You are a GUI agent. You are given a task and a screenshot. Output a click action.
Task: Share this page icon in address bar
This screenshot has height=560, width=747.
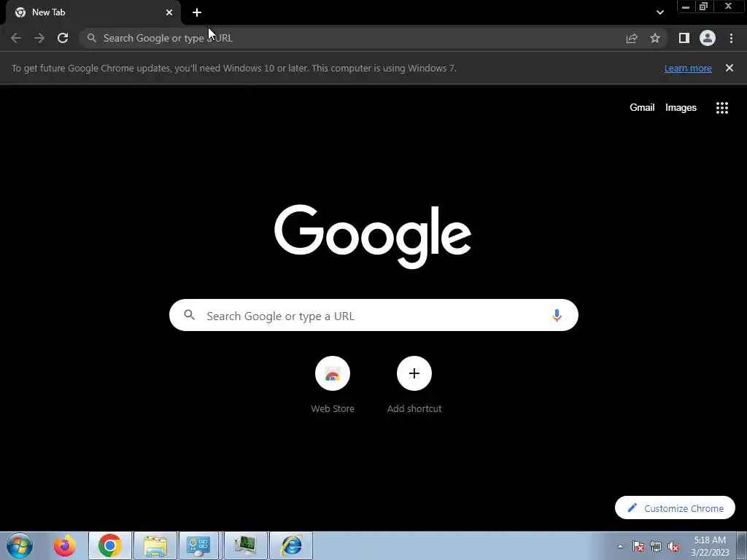click(632, 38)
